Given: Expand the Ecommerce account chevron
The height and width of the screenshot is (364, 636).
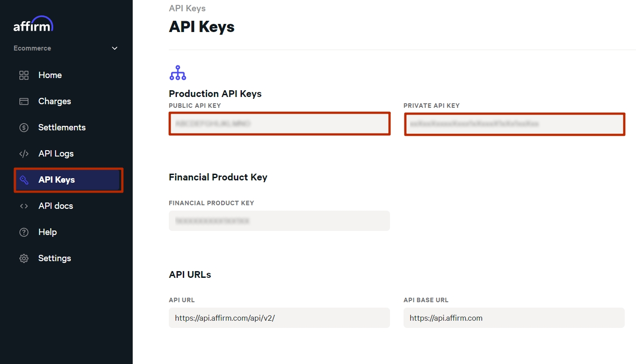Looking at the screenshot, I should coord(115,48).
